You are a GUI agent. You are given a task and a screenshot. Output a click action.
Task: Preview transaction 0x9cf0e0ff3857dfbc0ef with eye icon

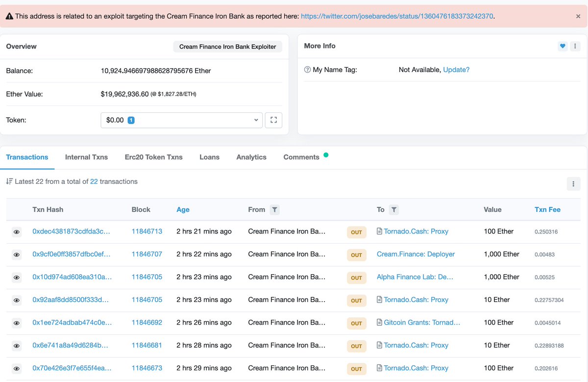(17, 255)
